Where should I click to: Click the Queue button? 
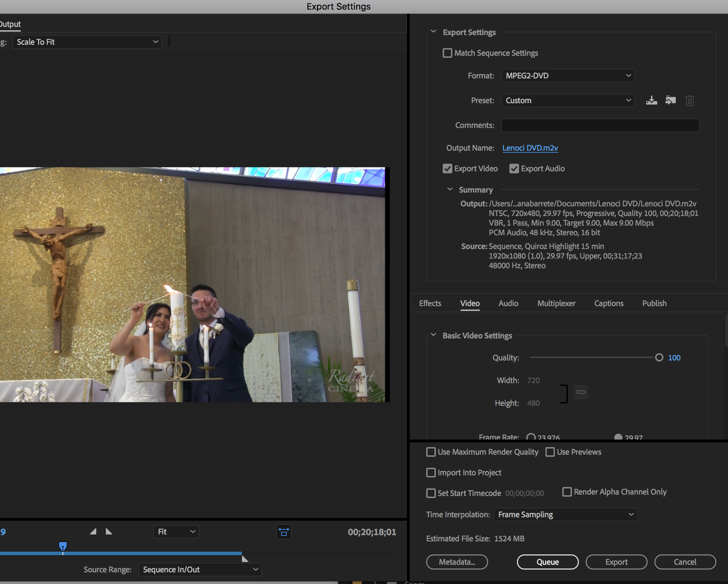547,562
